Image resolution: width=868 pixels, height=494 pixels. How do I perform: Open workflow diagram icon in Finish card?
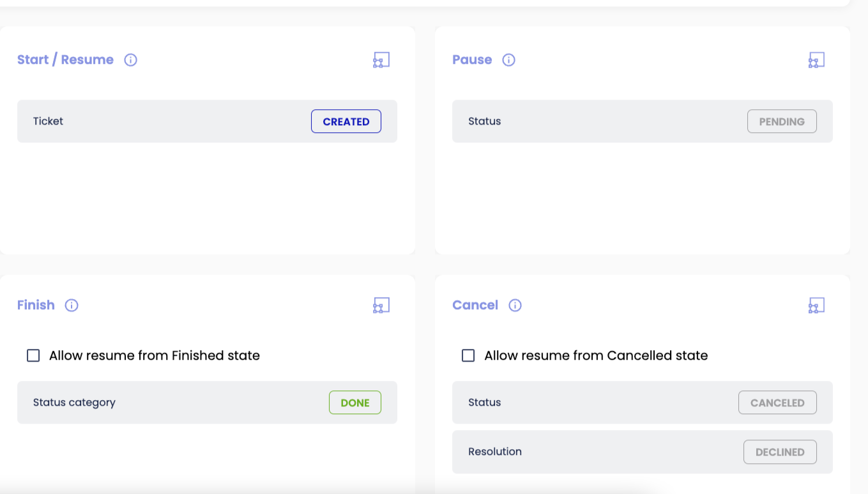(381, 305)
